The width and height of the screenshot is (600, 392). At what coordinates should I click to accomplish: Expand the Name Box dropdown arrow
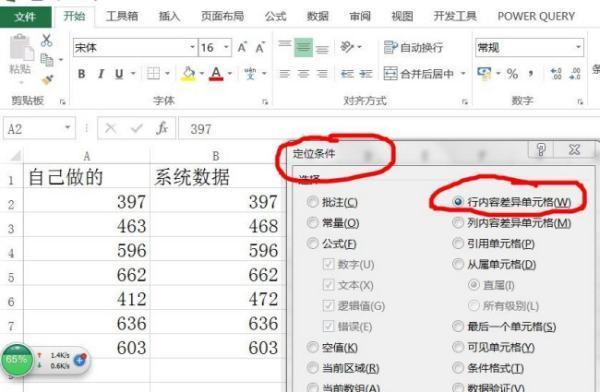point(68,128)
